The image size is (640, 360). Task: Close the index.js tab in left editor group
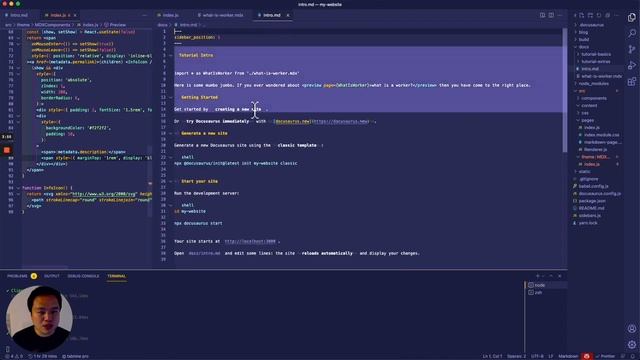click(75, 15)
